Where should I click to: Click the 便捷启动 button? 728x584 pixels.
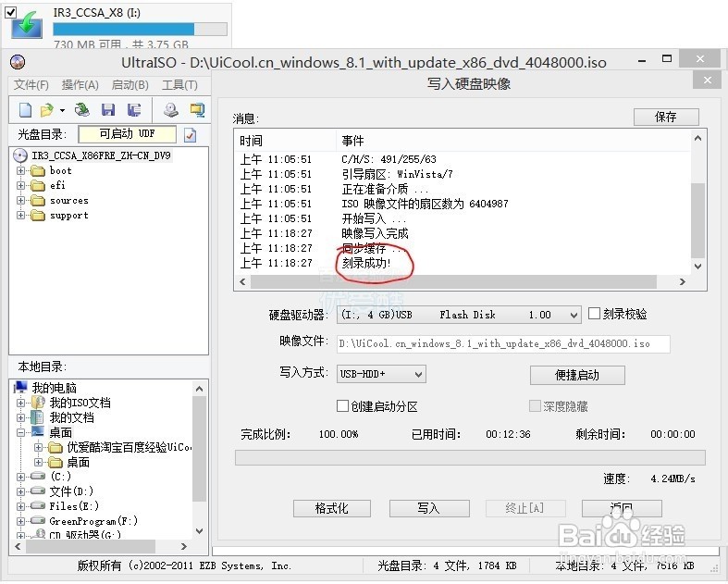pos(577,375)
